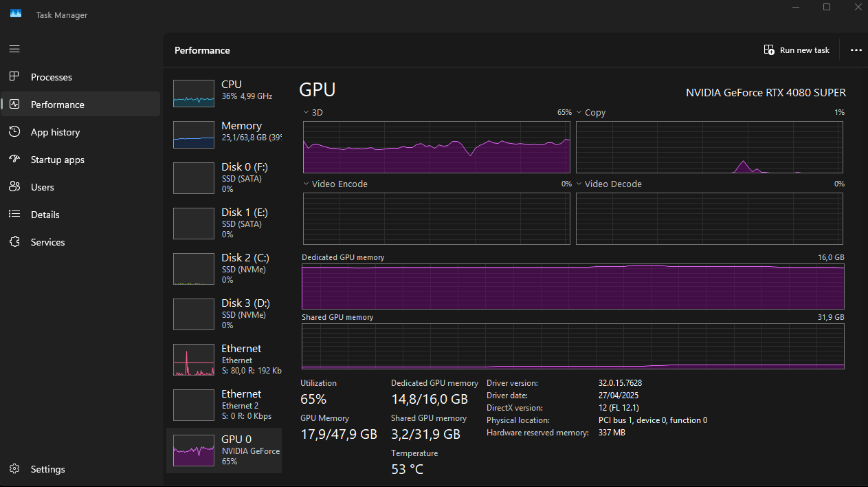868x487 pixels.
Task: Click the Task Manager titlebar icon
Action: pos(15,14)
